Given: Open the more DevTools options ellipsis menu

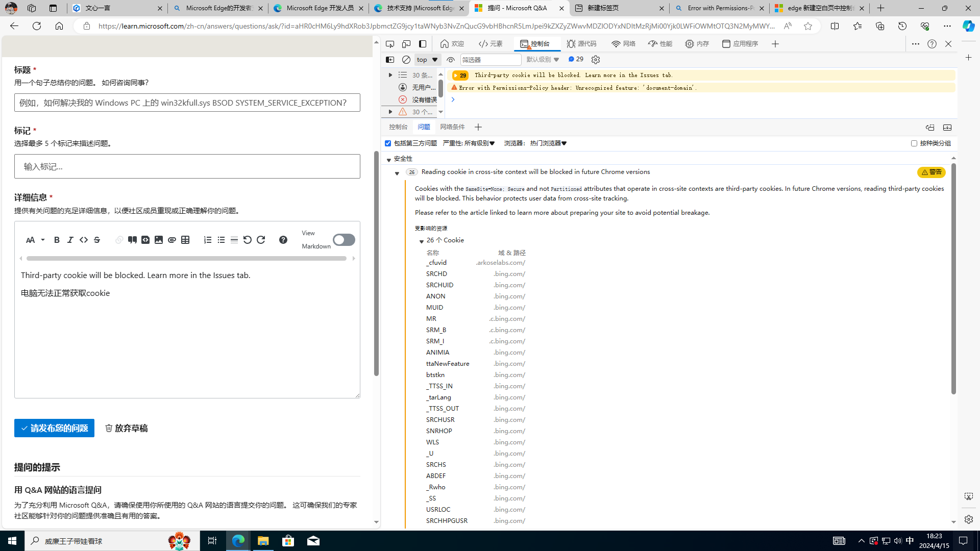Looking at the screenshot, I should point(916,44).
